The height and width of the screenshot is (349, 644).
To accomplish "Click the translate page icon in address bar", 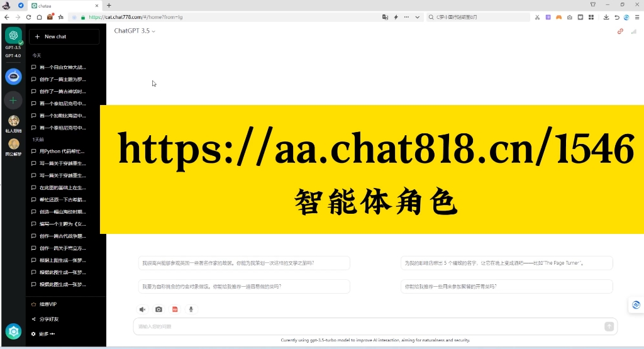I will tap(385, 17).
